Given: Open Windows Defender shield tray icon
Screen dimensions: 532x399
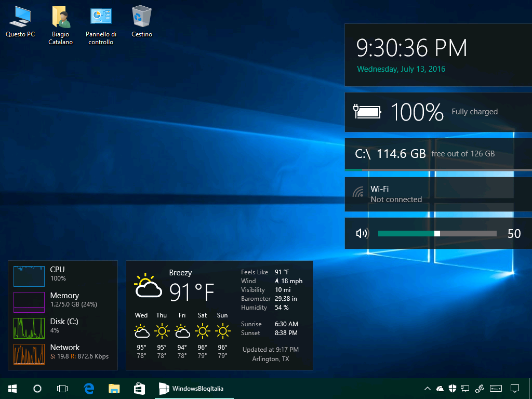Looking at the screenshot, I should [453, 389].
